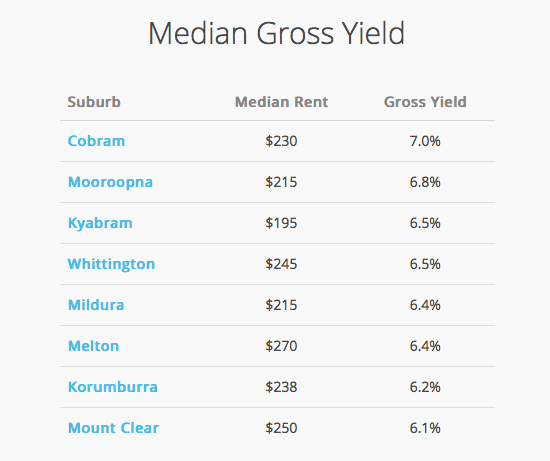
Task: Click the Gross Yield column header
Action: tap(425, 102)
